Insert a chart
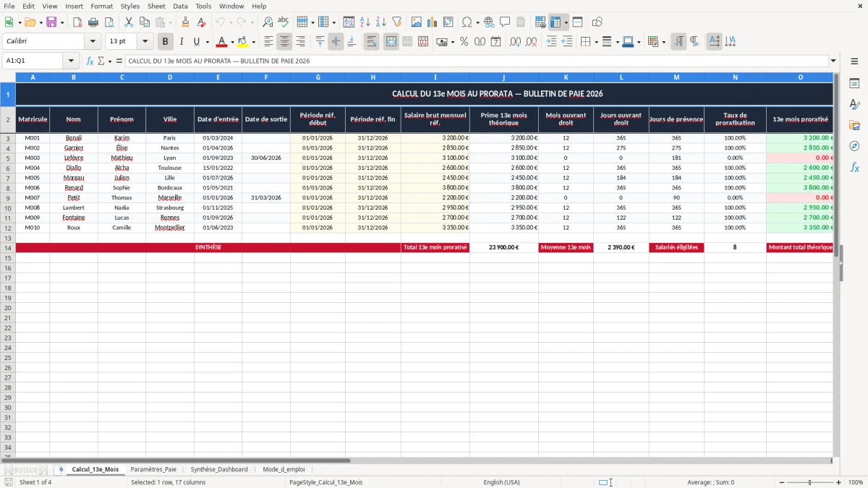Image resolution: width=868 pixels, height=488 pixels. tap(433, 22)
